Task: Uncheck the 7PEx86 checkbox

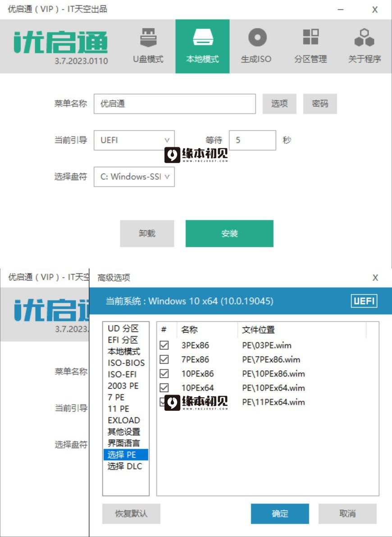Action: 164,359
